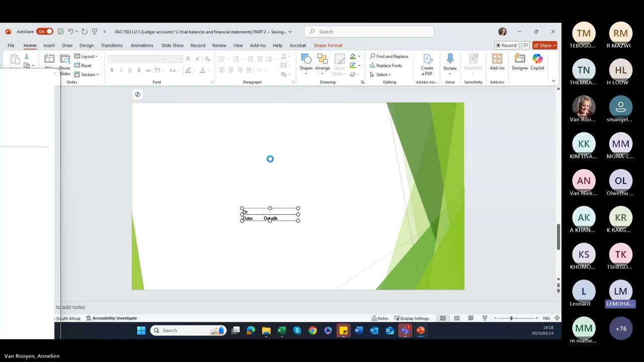Open the File menu
The height and width of the screenshot is (362, 644).
pos(11,45)
